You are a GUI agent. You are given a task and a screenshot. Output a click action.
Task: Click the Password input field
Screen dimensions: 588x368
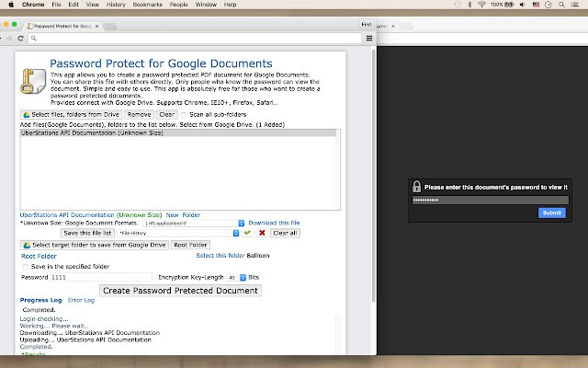pos(101,277)
